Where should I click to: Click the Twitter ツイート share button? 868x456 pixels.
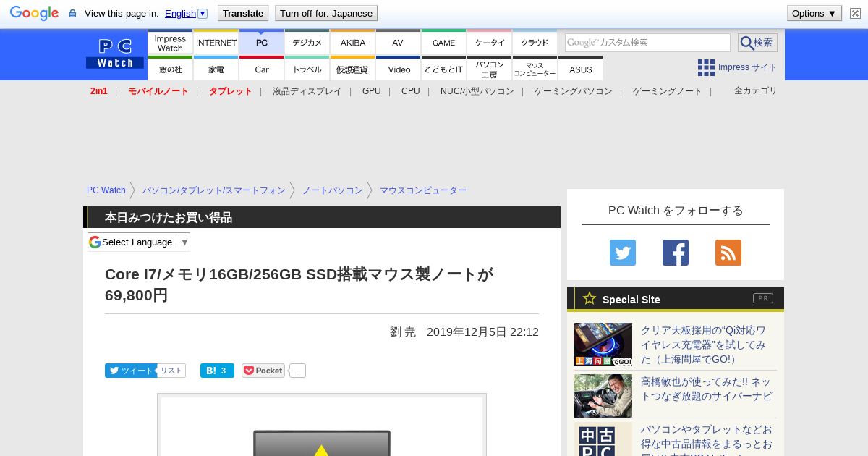(x=131, y=371)
